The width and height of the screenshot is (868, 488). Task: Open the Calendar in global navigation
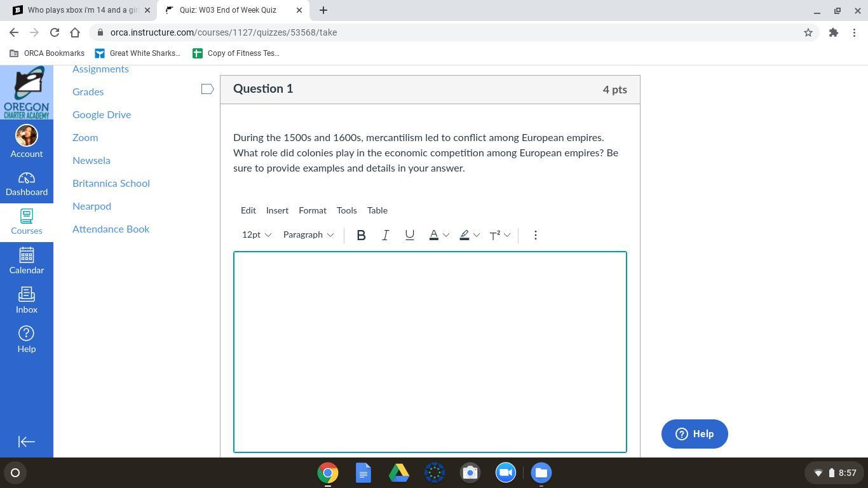pyautogui.click(x=27, y=262)
